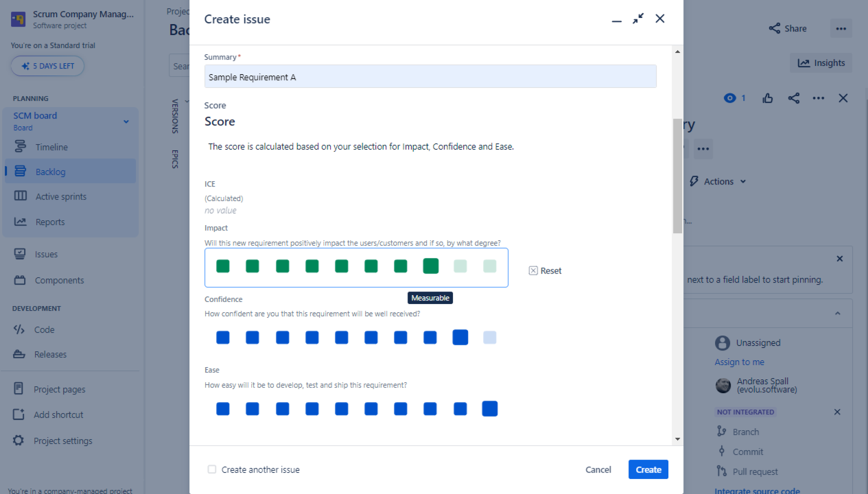Collapse the Create issue dialog to smaller size
868x494 pixels.
pos(638,19)
